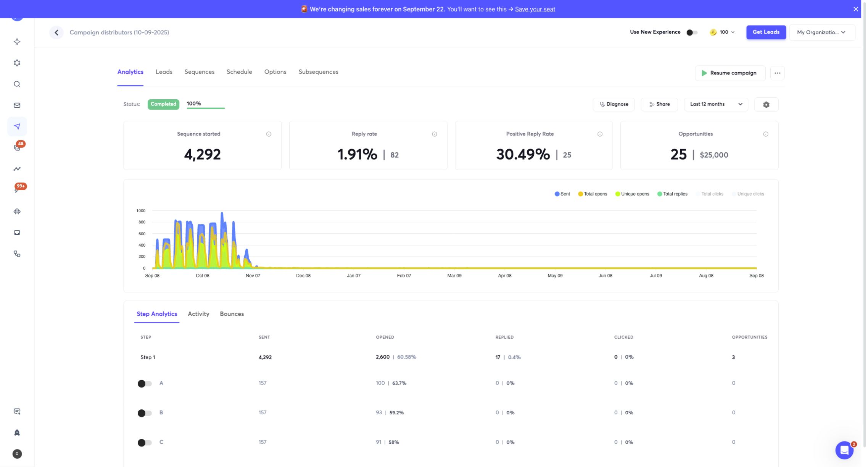Toggle variant A switch
Image resolution: width=868 pixels, height=467 pixels.
click(x=145, y=383)
